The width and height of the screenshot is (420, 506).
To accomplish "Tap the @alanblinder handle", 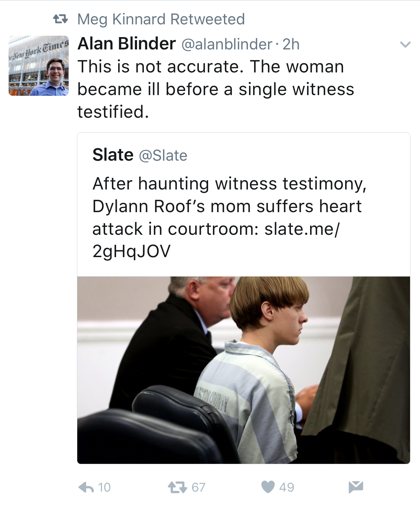I will click(x=227, y=44).
